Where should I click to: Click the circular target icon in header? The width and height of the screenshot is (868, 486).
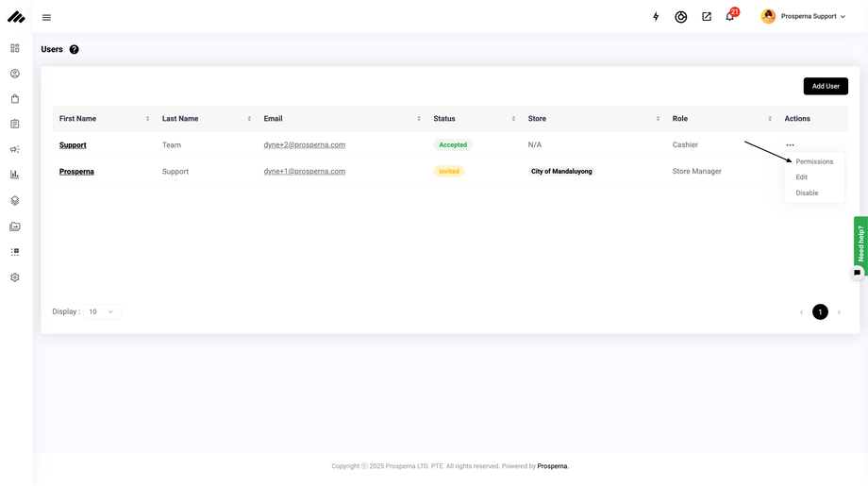(x=681, y=17)
